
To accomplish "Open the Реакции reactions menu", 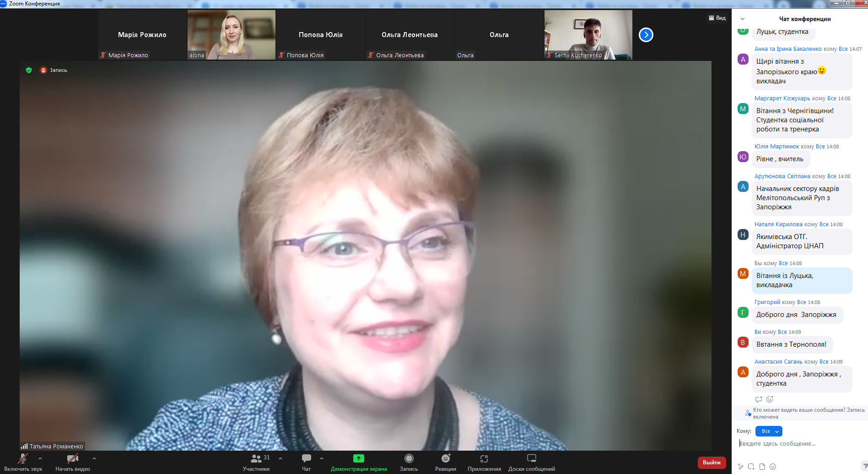I will [x=445, y=462].
